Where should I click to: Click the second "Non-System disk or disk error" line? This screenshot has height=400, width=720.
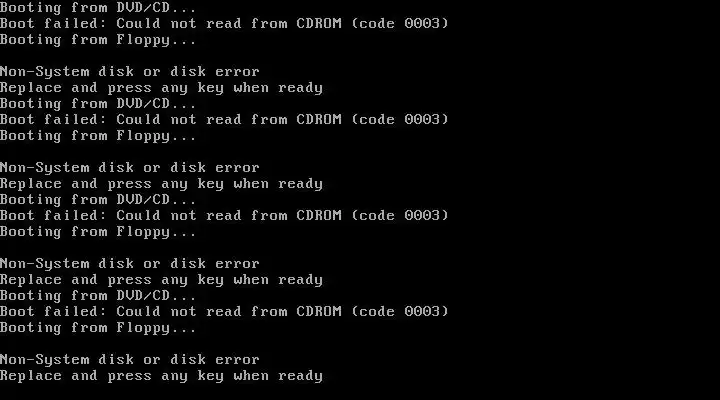click(x=129, y=168)
